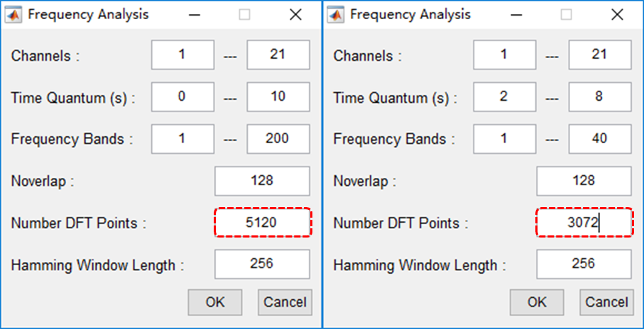Click OK button in left dialog

point(215,302)
